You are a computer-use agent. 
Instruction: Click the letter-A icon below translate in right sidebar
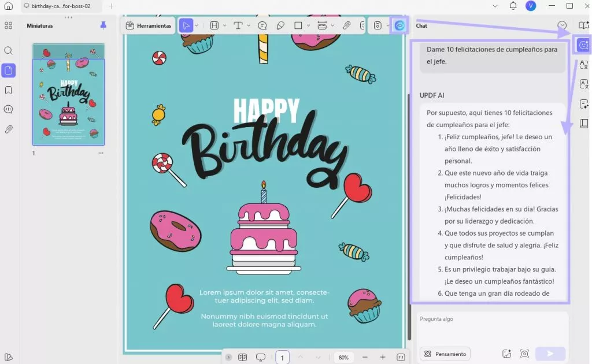(x=584, y=84)
